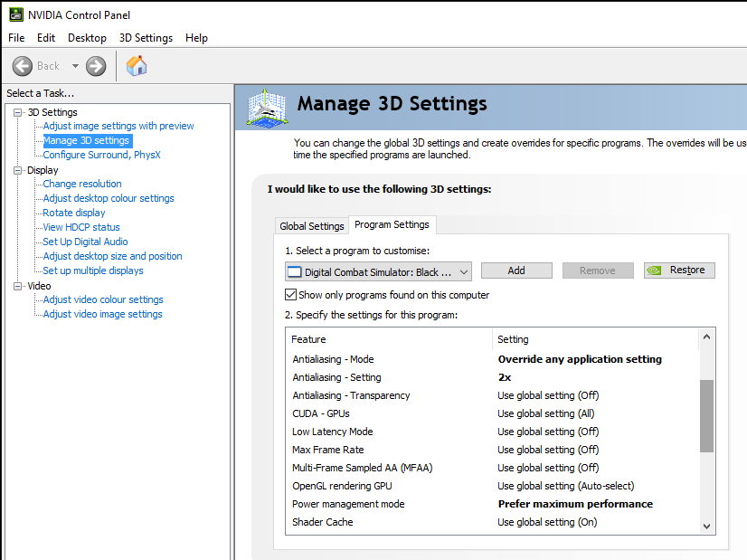The width and height of the screenshot is (747, 560).
Task: Select the Antialiasing - Setting 2x value
Action: tap(505, 377)
